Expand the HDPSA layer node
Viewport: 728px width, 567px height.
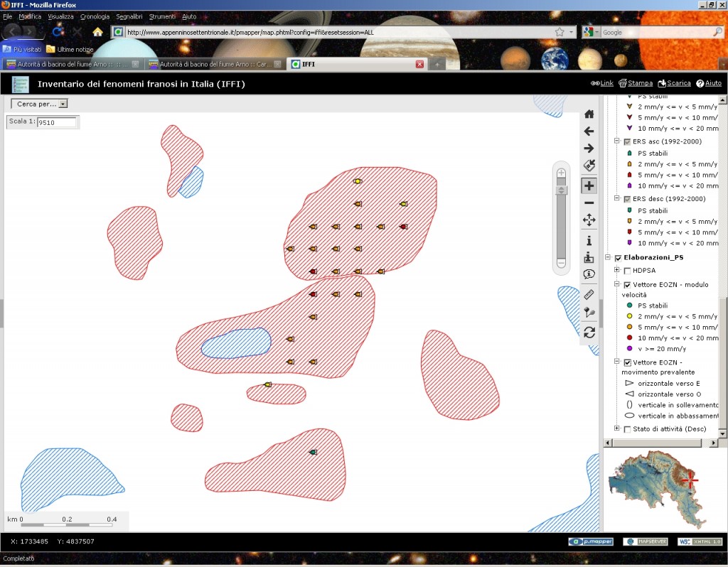pos(617,270)
